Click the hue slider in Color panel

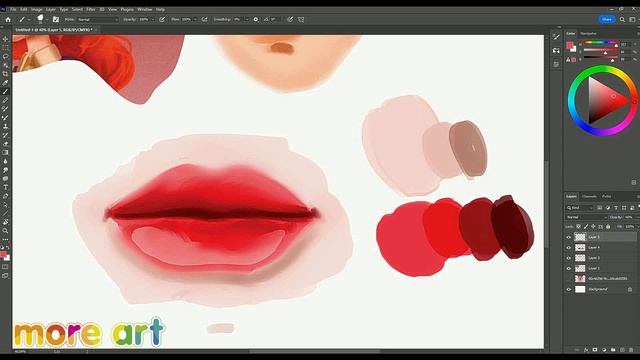pos(600,42)
